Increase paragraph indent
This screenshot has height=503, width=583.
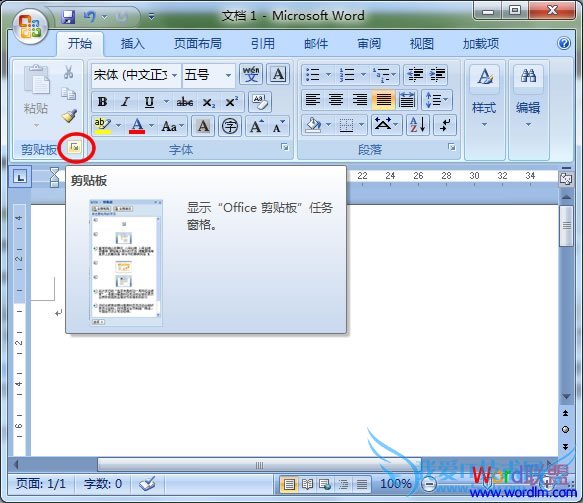tap(437, 75)
